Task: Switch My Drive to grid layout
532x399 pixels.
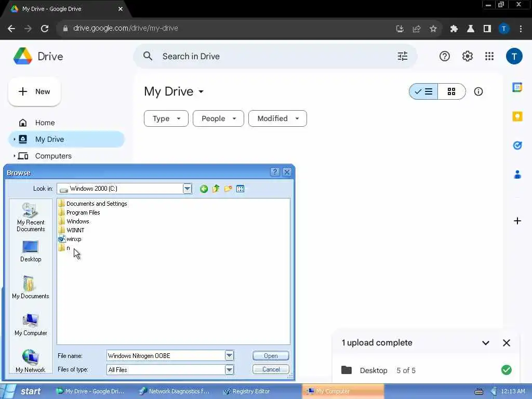Action: pyautogui.click(x=451, y=91)
